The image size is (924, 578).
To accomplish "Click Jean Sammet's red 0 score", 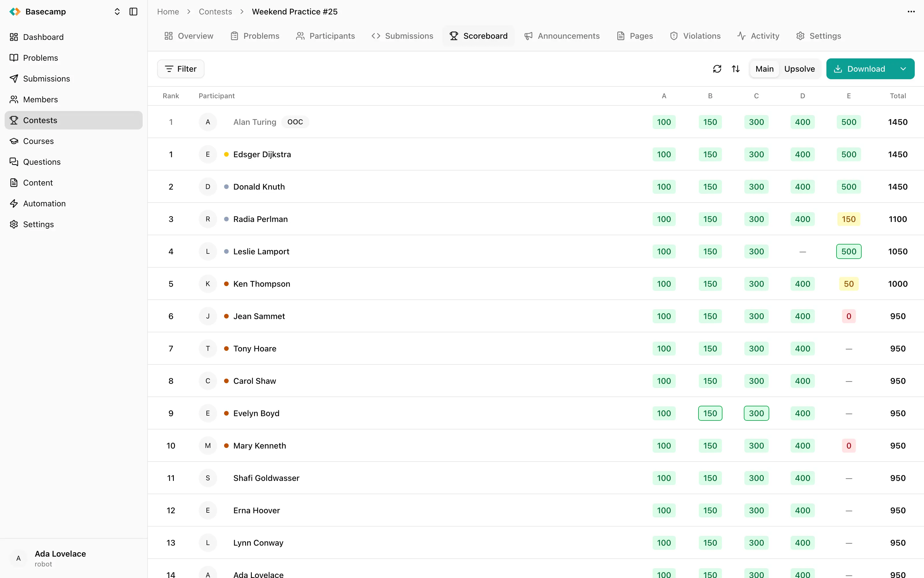I will tap(849, 316).
